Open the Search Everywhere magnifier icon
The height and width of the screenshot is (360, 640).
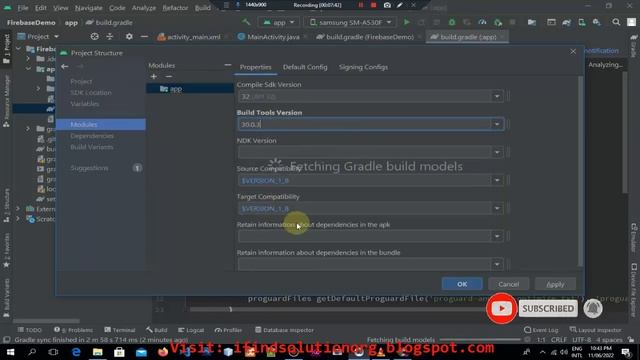(x=616, y=22)
